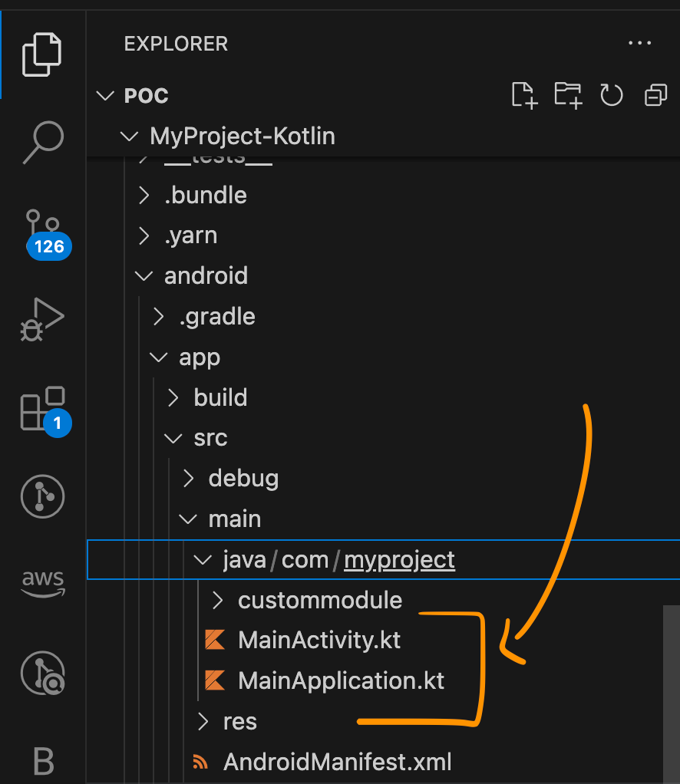Refresh the Explorer file tree

tap(612, 95)
